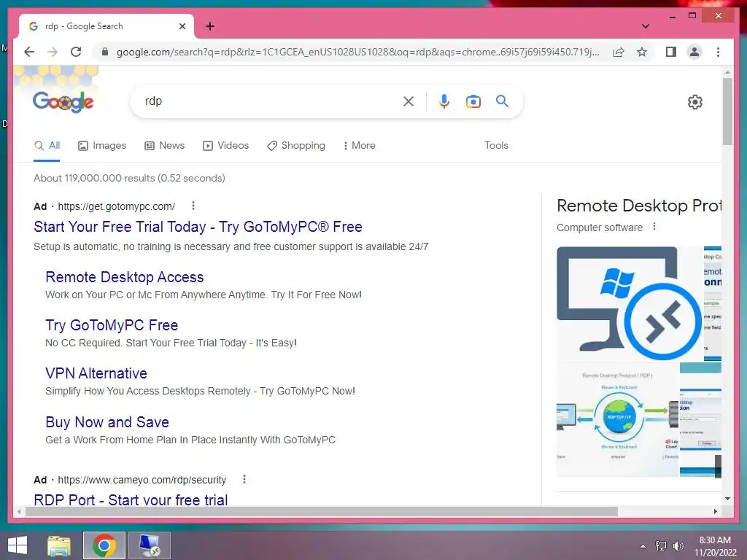
Task: Select the All results tab
Action: pos(47,145)
